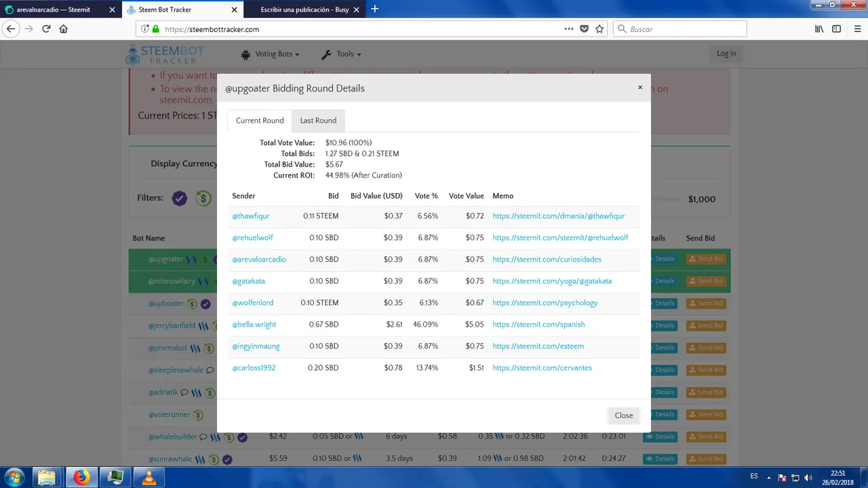Screen dimensions: 868x488
Task: Open page actions three-dot menu
Action: (x=569, y=29)
